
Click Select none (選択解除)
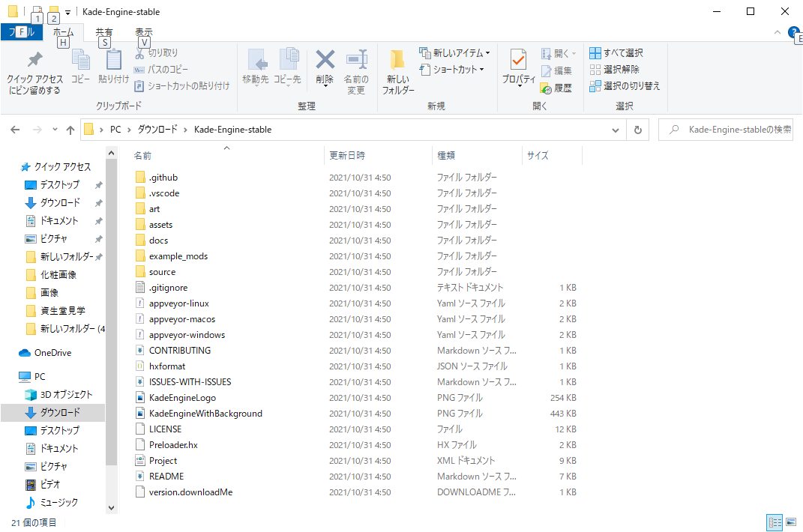614,70
